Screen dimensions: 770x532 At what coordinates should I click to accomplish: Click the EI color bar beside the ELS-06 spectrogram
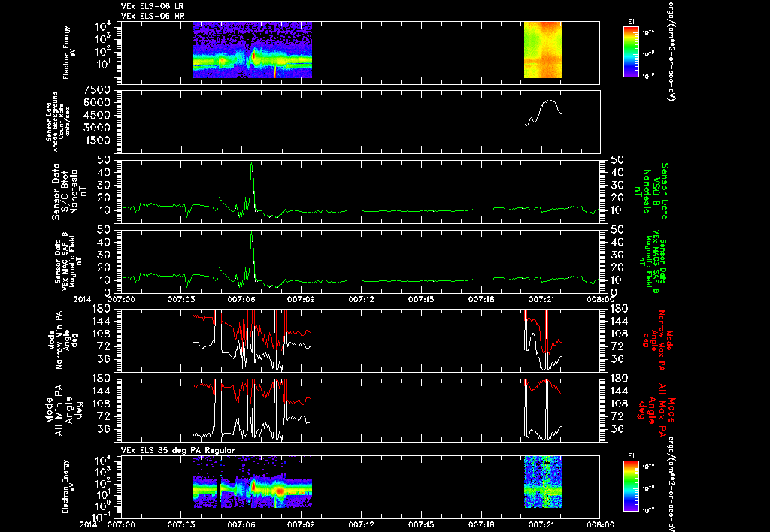coord(631,52)
